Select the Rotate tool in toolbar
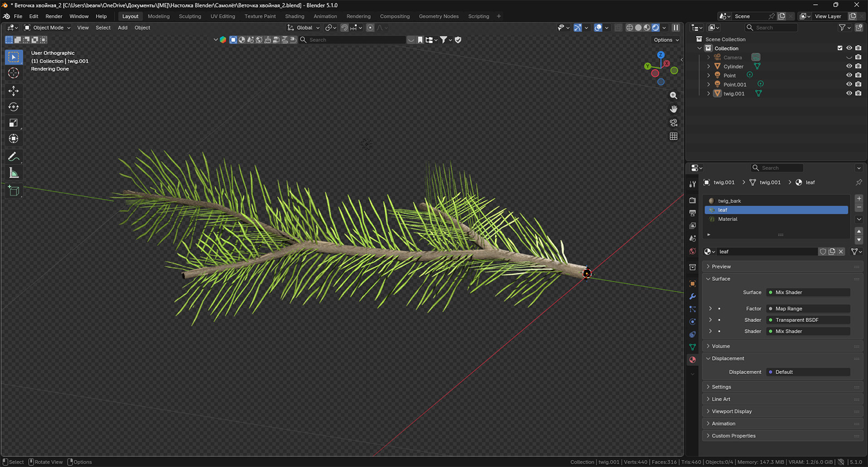 click(x=14, y=107)
